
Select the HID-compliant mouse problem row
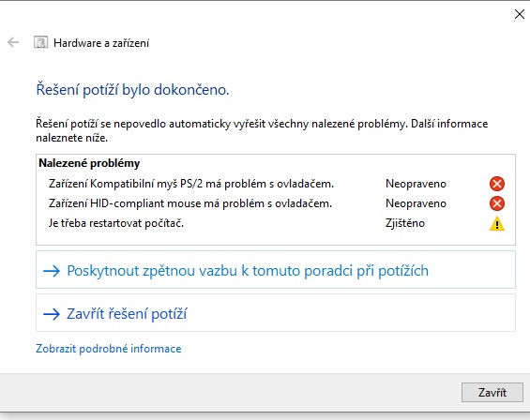tap(276, 203)
